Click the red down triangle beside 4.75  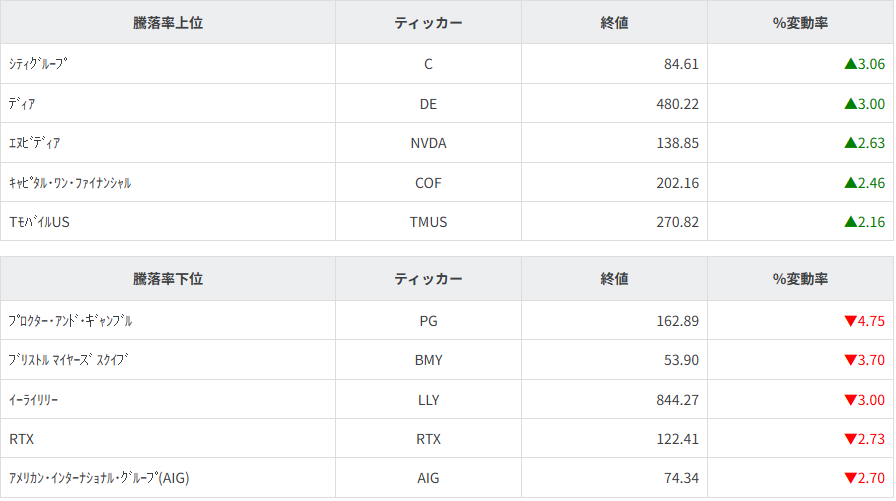pyautogui.click(x=850, y=321)
